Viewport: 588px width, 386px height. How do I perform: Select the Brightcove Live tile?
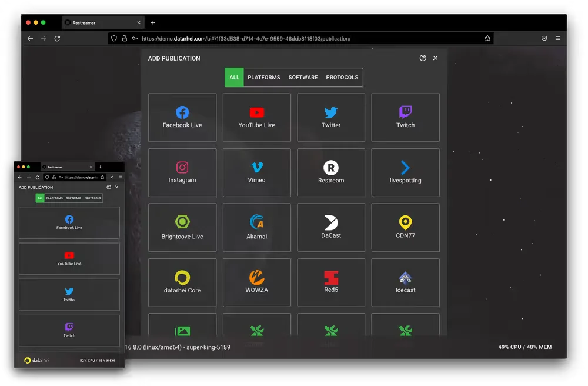pyautogui.click(x=182, y=228)
